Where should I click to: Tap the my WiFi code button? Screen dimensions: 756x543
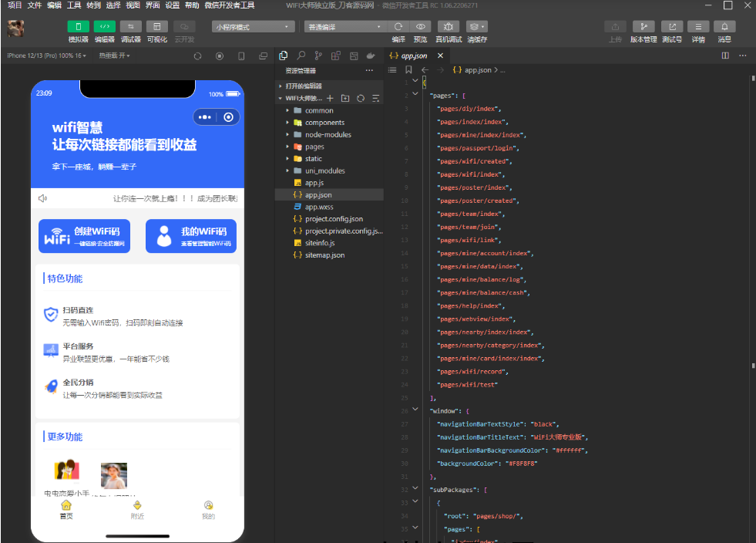tap(191, 236)
